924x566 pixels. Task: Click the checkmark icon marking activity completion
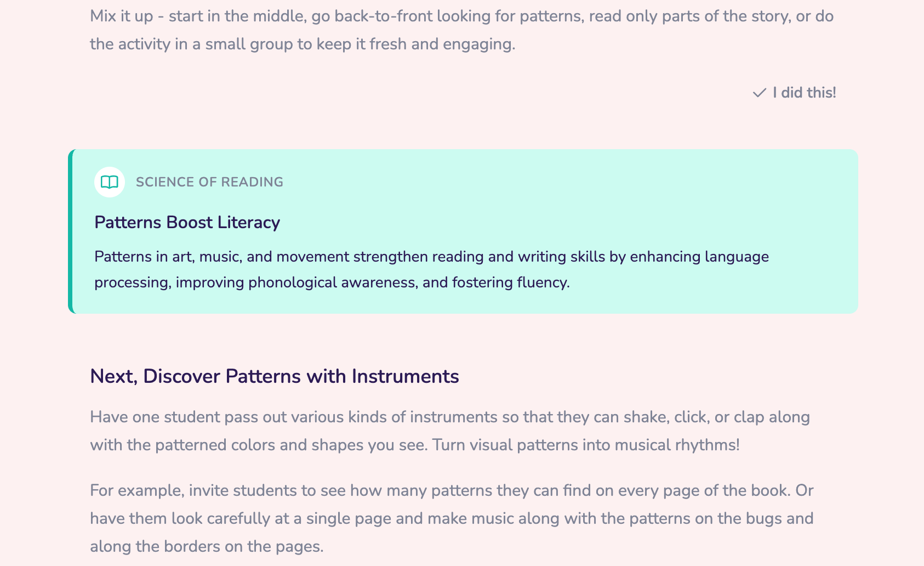pyautogui.click(x=760, y=93)
